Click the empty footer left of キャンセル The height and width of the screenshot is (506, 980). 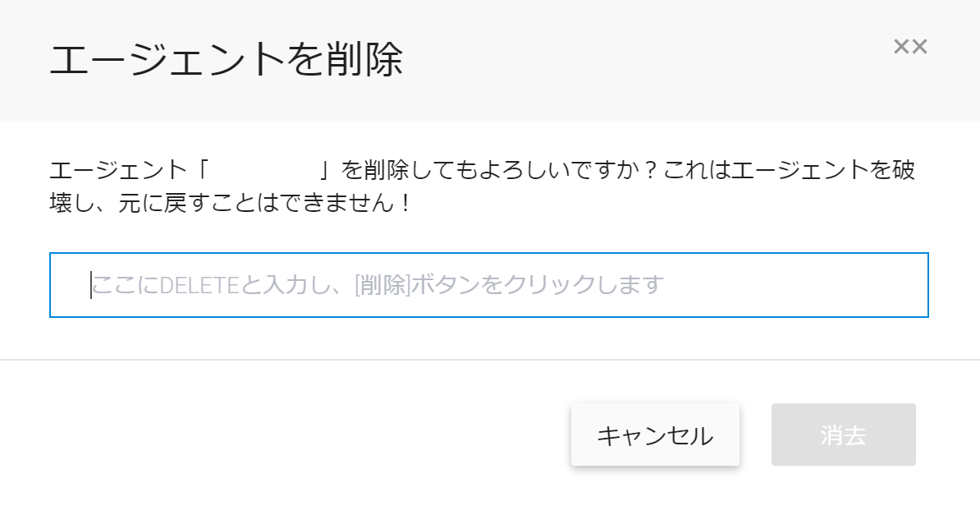pyautogui.click(x=287, y=435)
